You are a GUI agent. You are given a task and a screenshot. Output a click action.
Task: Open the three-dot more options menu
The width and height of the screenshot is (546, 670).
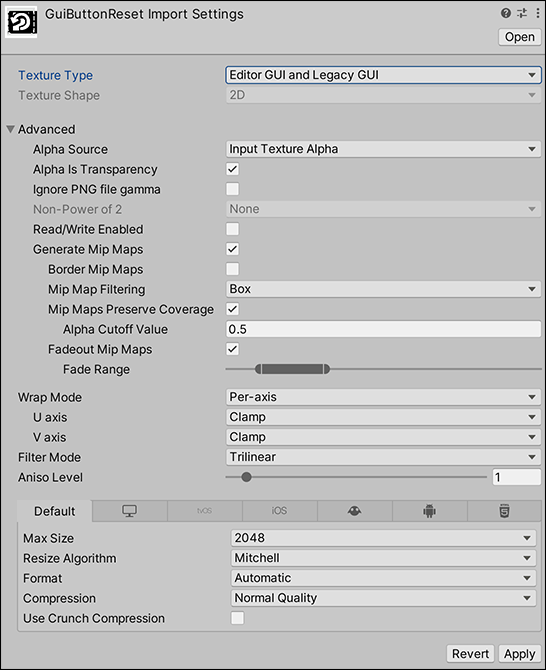(x=537, y=13)
